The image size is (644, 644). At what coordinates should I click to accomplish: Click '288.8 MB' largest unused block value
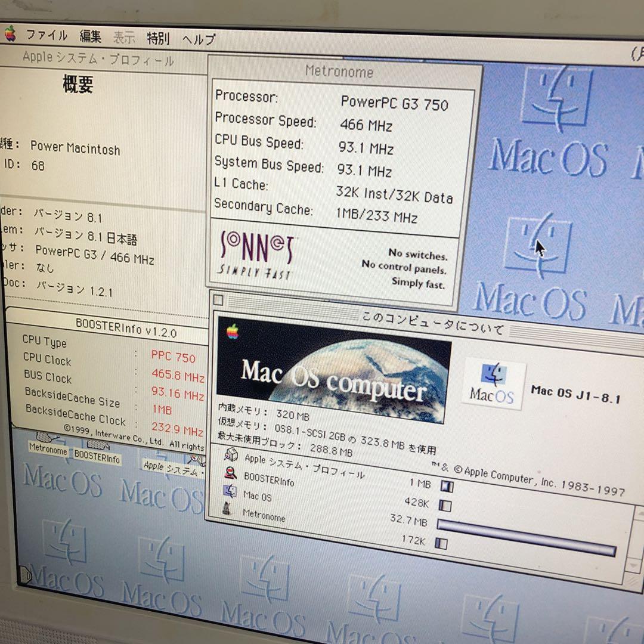point(331,451)
